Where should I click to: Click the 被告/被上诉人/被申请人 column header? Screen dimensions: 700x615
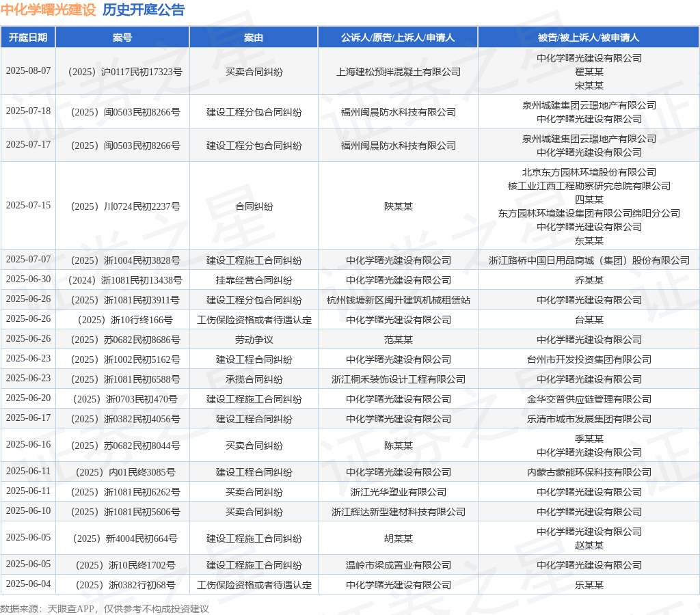(589, 38)
